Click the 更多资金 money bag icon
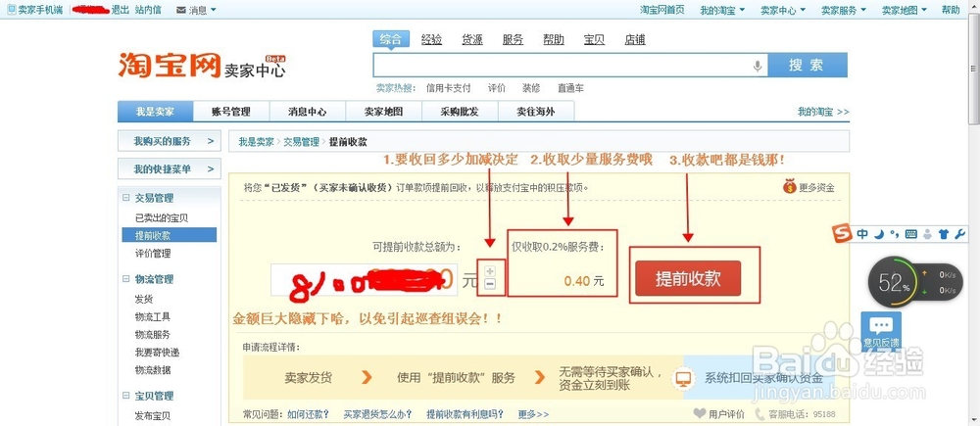Image resolution: width=980 pixels, height=426 pixels. click(x=789, y=186)
